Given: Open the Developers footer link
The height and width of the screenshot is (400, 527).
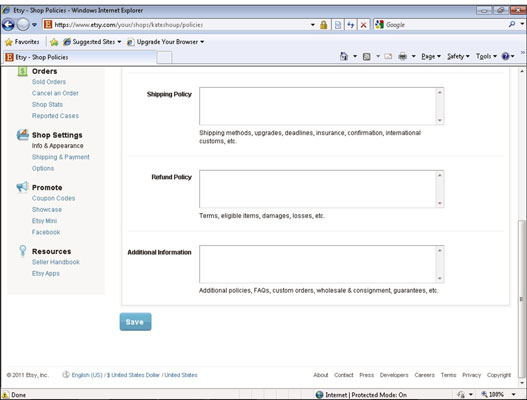Looking at the screenshot, I should tap(394, 375).
